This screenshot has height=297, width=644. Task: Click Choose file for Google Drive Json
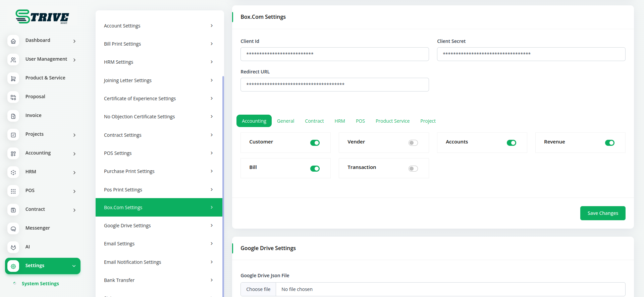coord(258,289)
